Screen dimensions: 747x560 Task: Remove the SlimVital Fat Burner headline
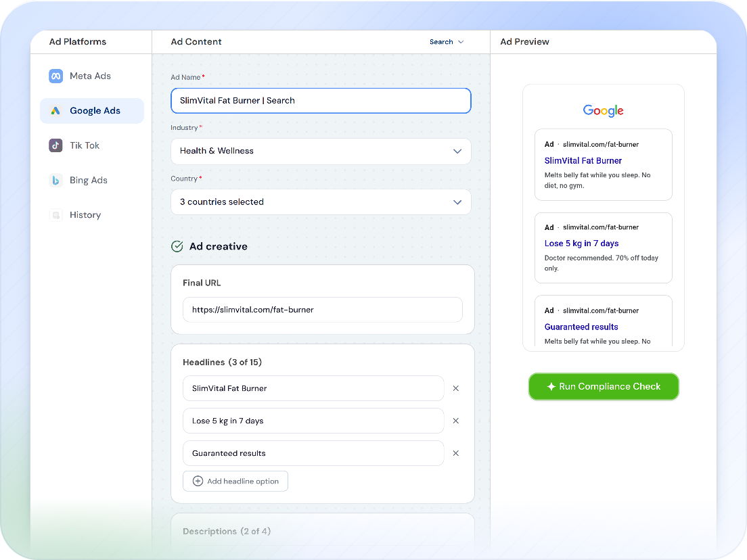click(x=456, y=389)
